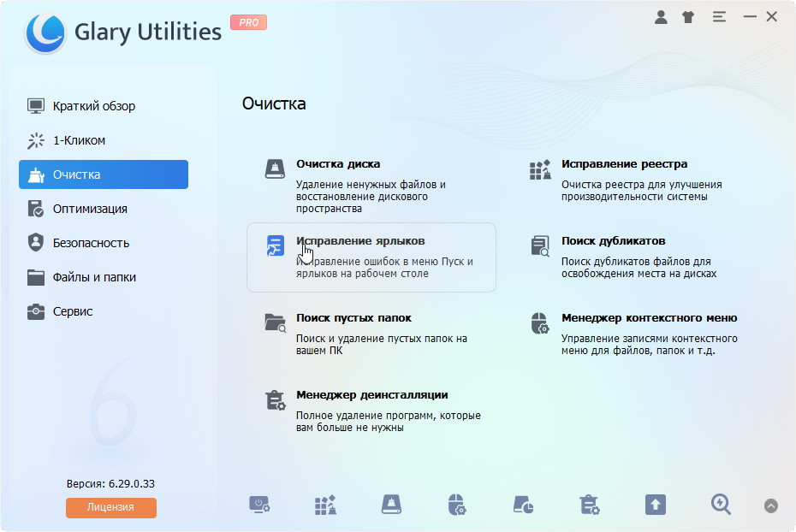Open the Очистка диска tool
This screenshot has height=532, width=796.
(x=371, y=185)
